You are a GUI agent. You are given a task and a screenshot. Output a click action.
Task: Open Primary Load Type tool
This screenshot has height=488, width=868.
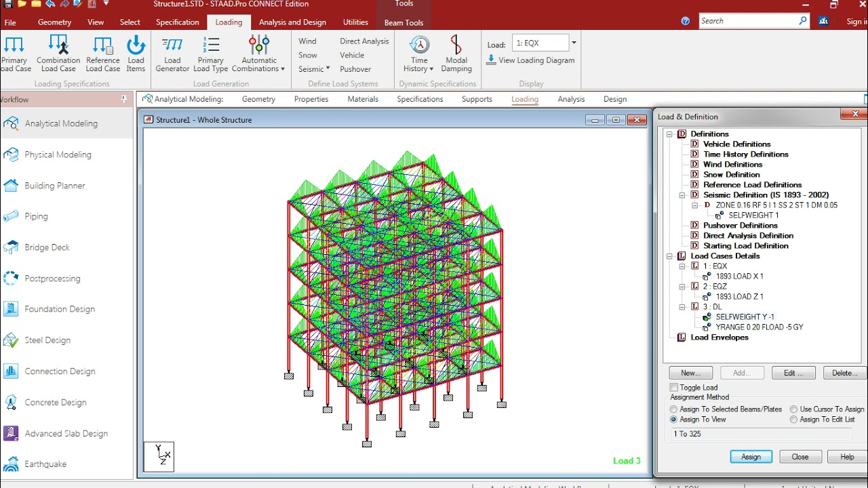tap(211, 54)
